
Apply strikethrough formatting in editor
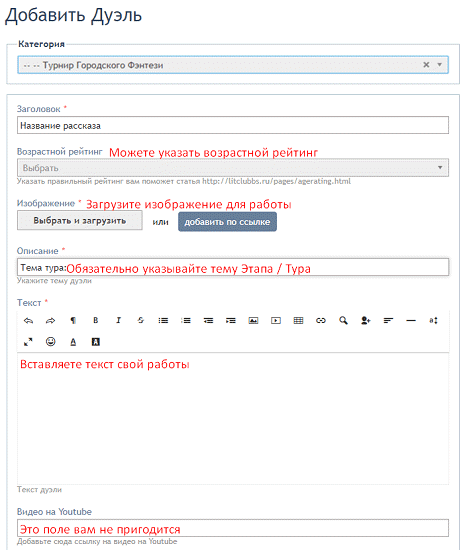pos(141,320)
